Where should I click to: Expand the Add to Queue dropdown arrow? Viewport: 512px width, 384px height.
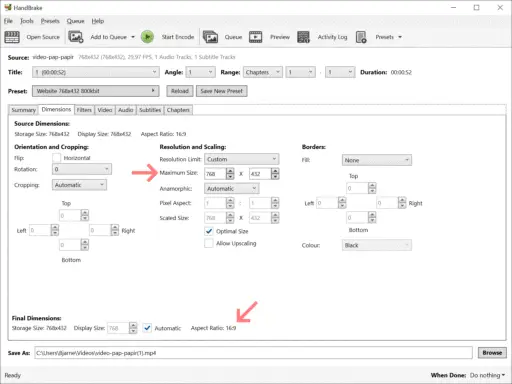(133, 37)
